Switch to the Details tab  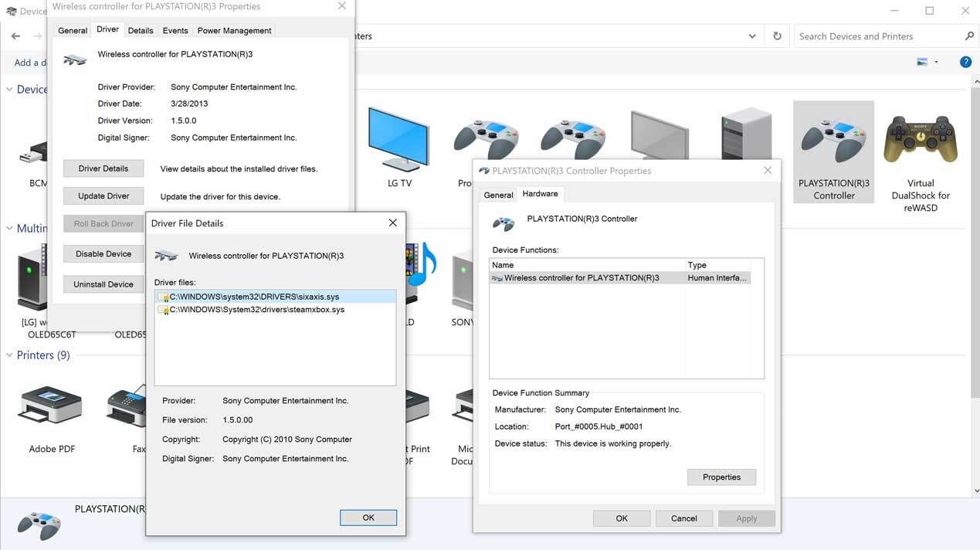click(141, 31)
